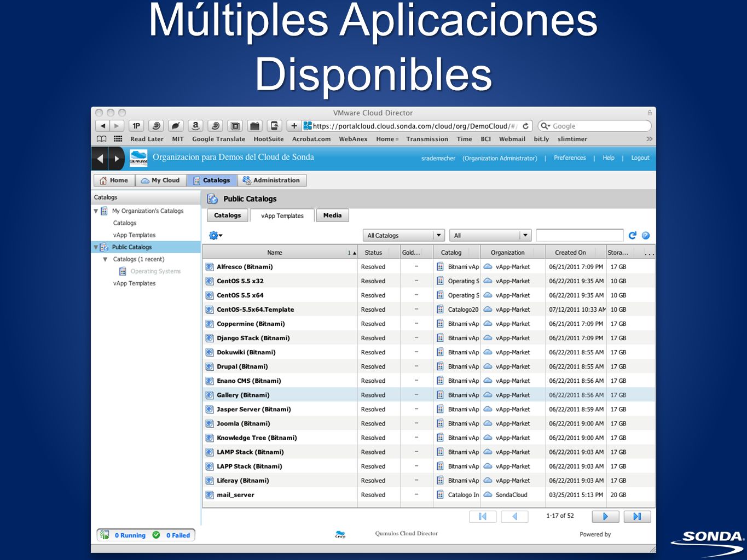Screen dimensions: 747x560
Task: Open the Home bookmarks folder menu
Action: [x=387, y=139]
